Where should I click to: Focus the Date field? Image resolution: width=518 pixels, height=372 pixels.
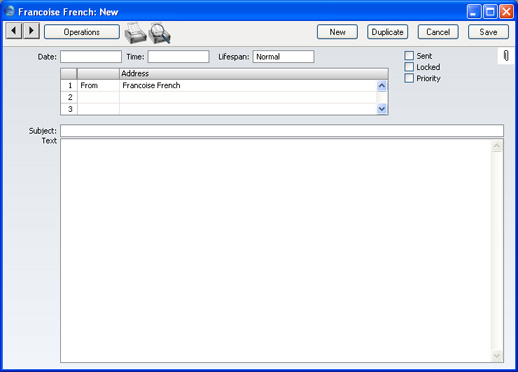click(91, 57)
